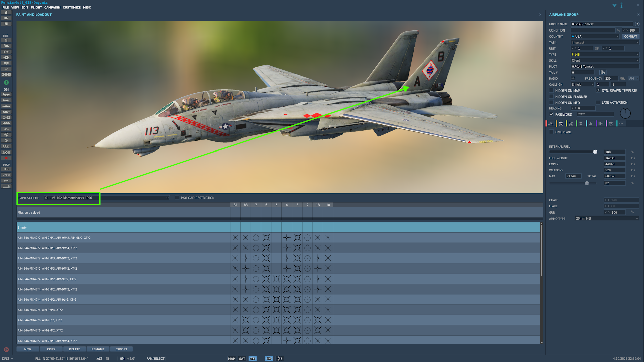Enable Payload Restriction checkbox
Viewport: 644px width, 362px height.
[x=177, y=198]
